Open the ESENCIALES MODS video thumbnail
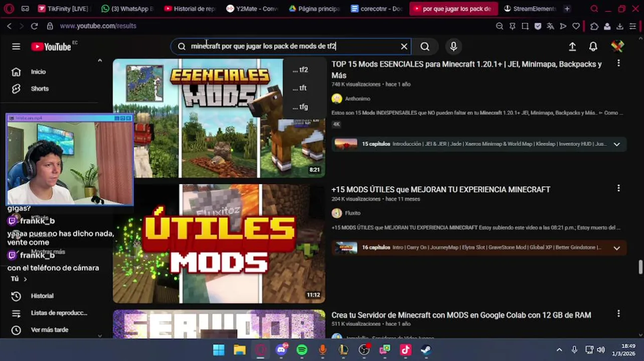 (x=219, y=118)
